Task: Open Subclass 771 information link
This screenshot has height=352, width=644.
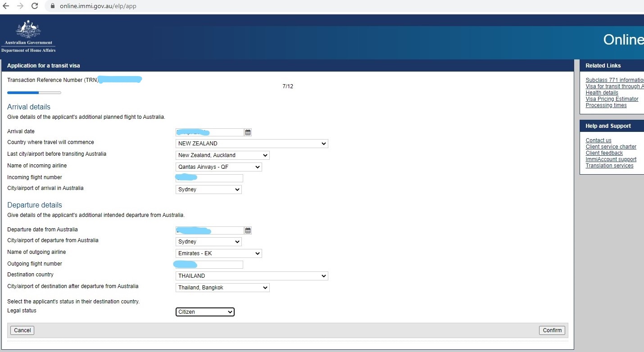Action: click(x=615, y=80)
